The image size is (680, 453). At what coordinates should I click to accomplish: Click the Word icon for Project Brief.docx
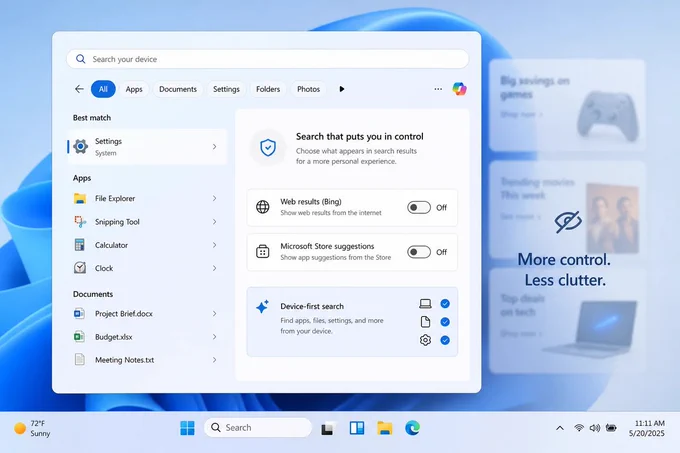tap(79, 313)
